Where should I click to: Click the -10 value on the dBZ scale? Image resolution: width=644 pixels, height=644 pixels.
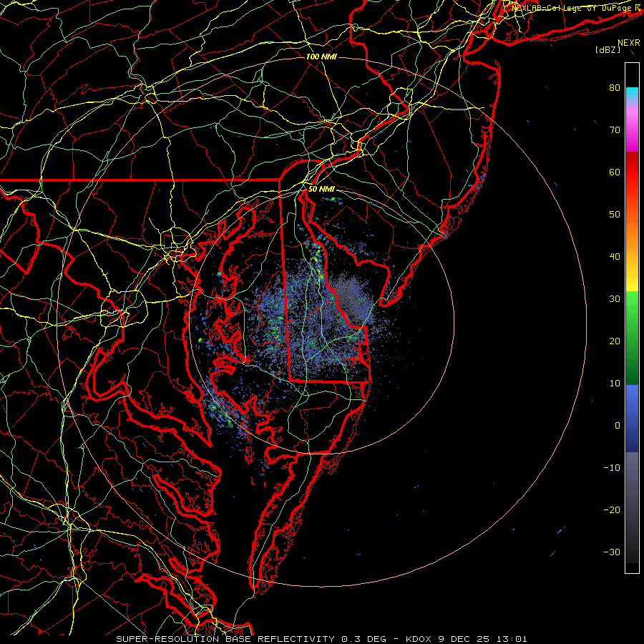(612, 468)
